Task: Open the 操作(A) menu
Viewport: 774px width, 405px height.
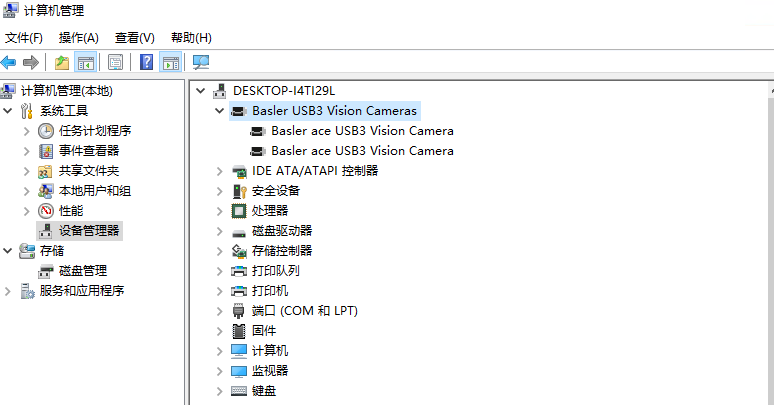Action: [79, 38]
